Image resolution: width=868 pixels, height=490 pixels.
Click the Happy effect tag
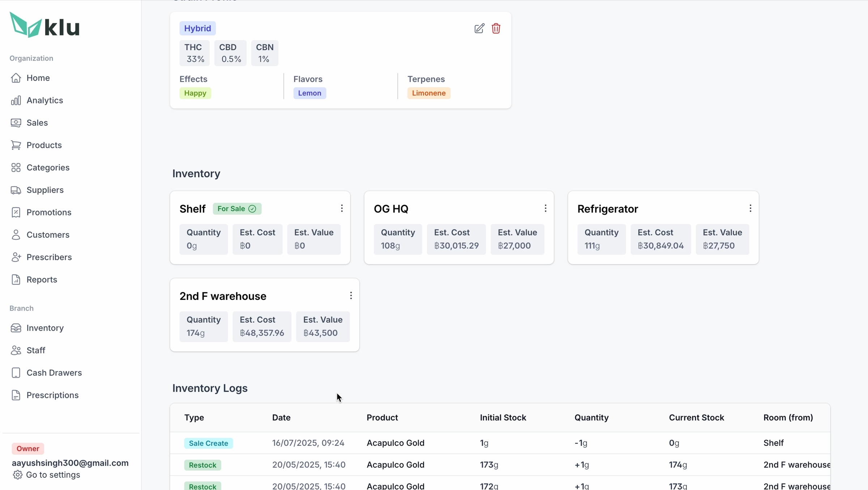195,93
